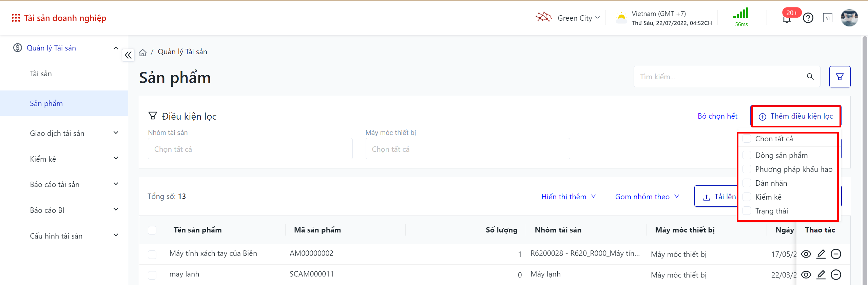Open the help question mark icon
Image resolution: width=868 pixels, height=285 pixels.
pyautogui.click(x=808, y=18)
